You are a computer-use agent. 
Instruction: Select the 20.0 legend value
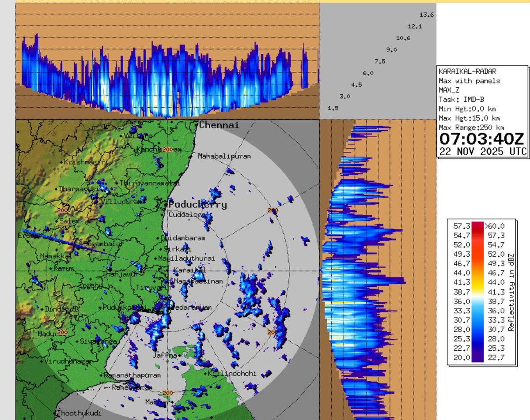[x=462, y=358]
